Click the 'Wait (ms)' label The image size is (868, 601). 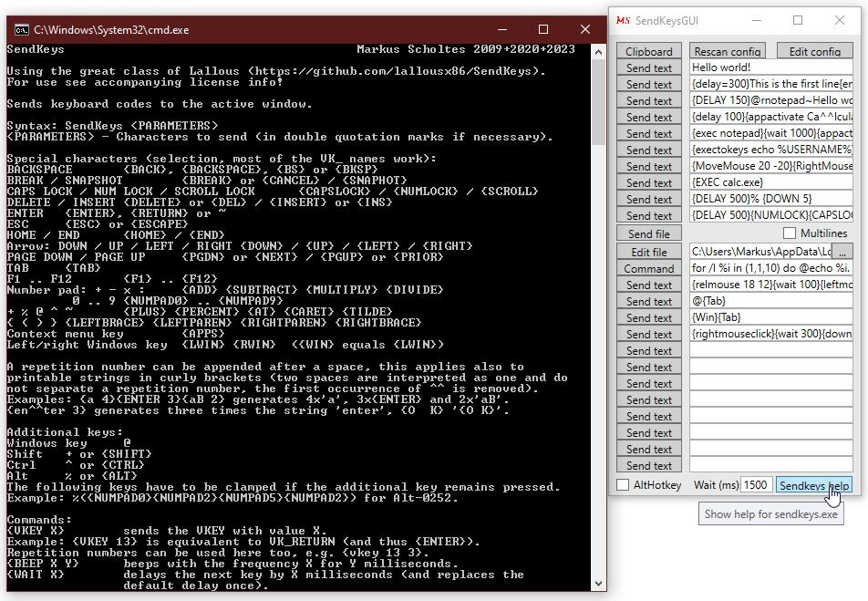(x=716, y=484)
